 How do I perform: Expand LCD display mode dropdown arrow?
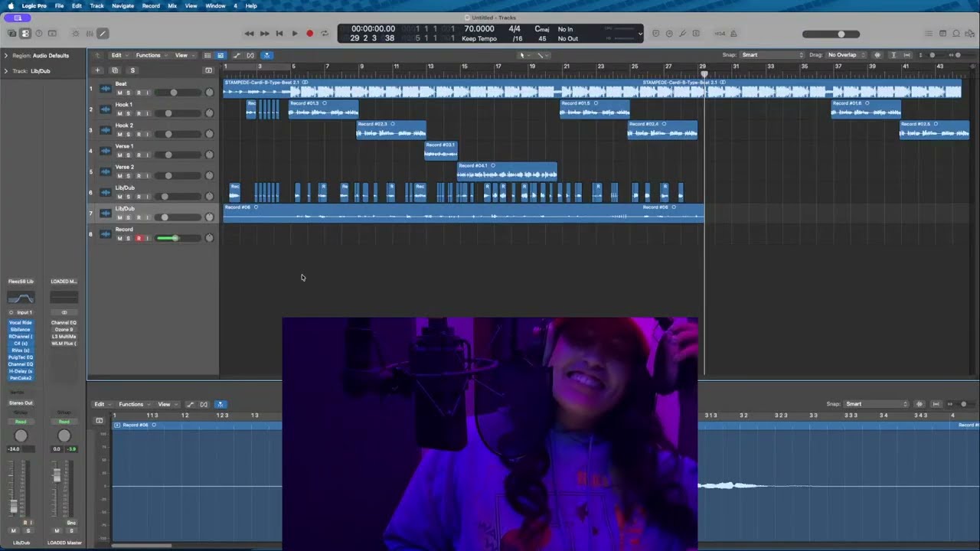pyautogui.click(x=640, y=34)
